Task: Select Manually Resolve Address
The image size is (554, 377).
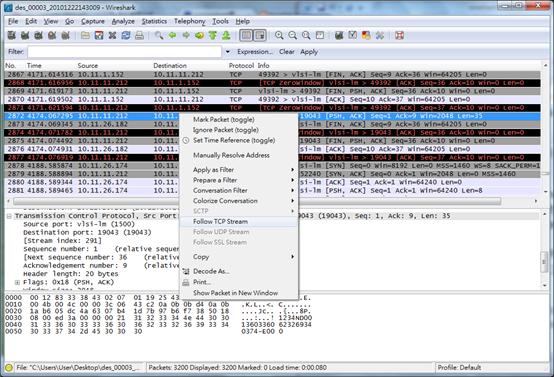Action: point(231,155)
